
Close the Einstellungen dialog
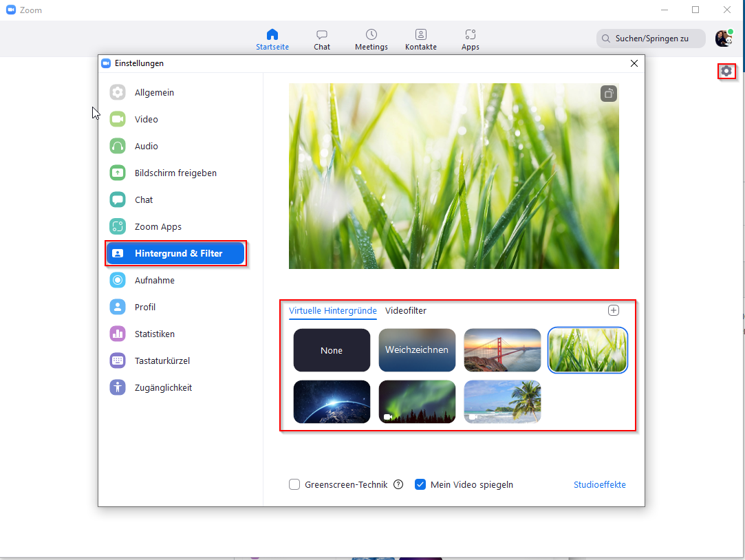click(634, 63)
